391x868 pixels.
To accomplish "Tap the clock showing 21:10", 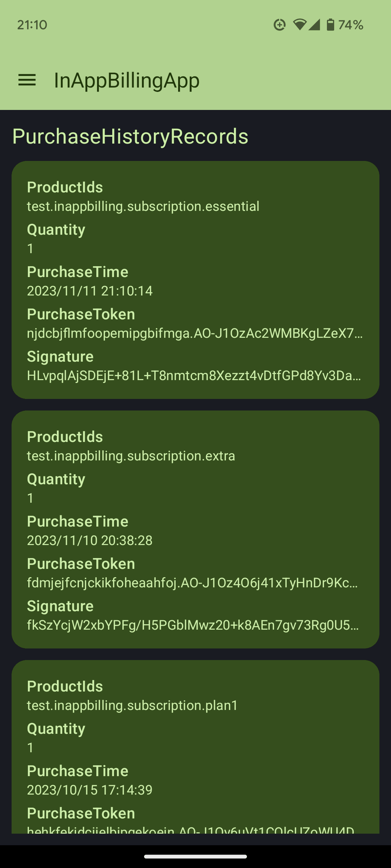I will [x=32, y=25].
